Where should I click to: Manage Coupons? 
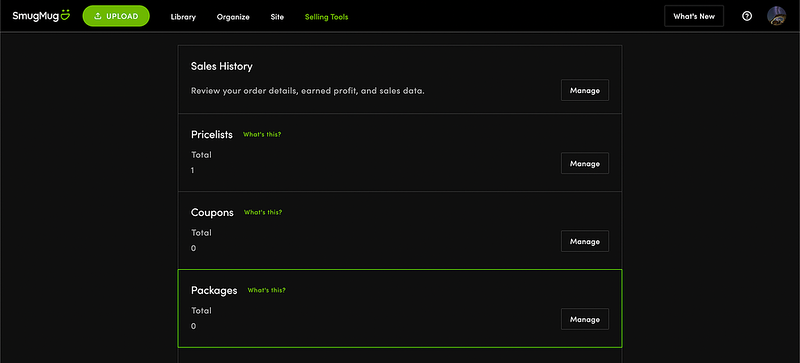point(585,241)
